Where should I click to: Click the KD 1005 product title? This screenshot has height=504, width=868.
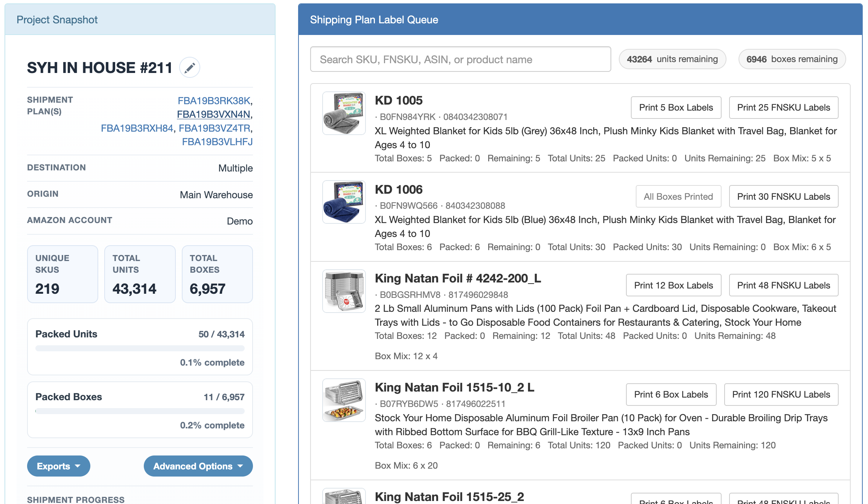coord(399,100)
